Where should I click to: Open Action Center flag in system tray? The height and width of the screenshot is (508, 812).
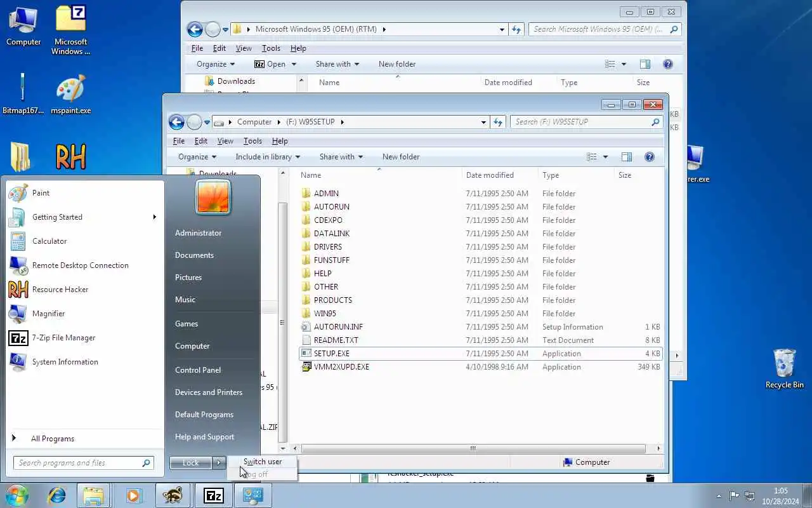pyautogui.click(x=734, y=496)
